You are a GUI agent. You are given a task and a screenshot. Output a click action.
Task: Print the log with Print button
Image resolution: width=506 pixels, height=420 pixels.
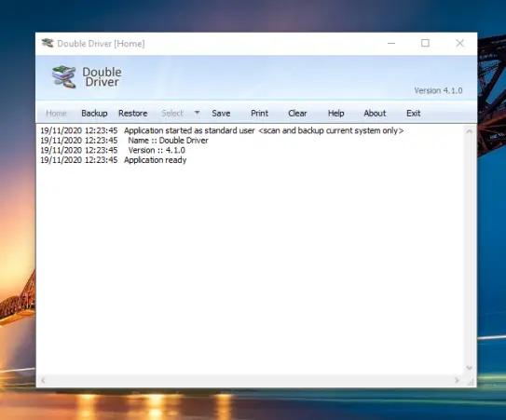pyautogui.click(x=259, y=114)
